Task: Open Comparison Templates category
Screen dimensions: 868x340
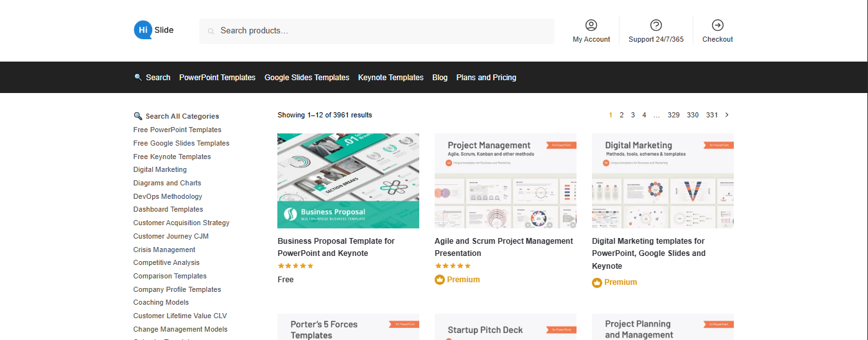Action: pyautogui.click(x=170, y=276)
